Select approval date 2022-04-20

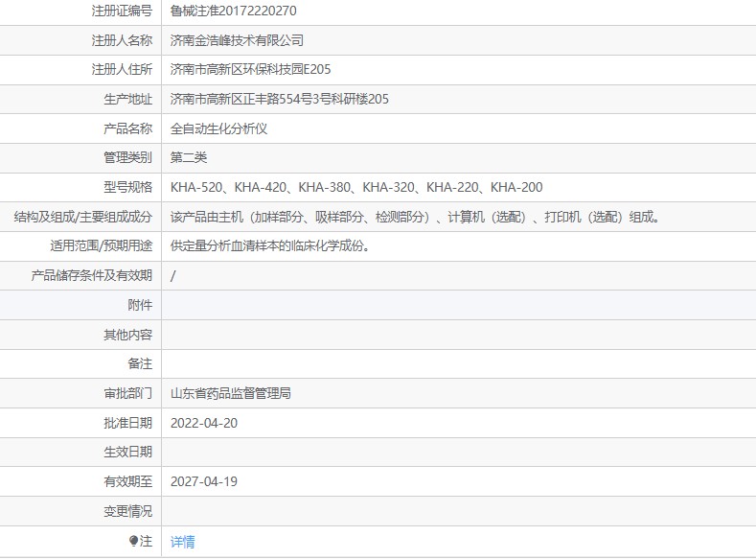(x=204, y=423)
